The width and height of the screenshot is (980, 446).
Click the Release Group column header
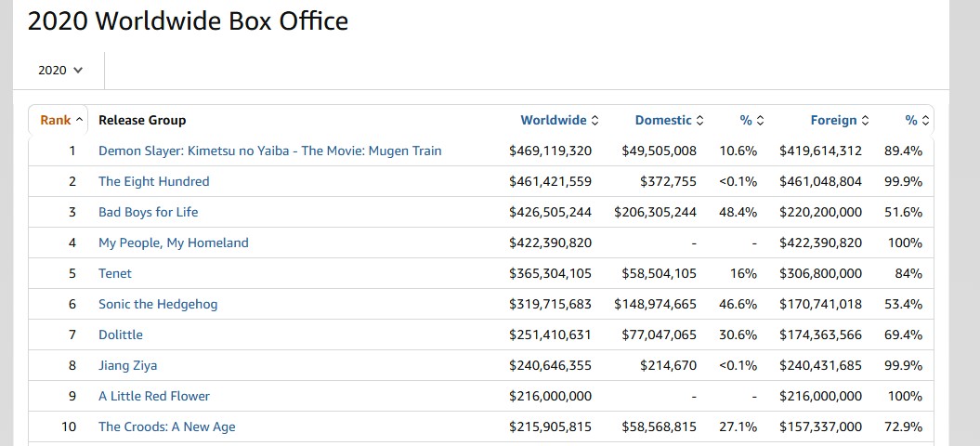click(142, 120)
